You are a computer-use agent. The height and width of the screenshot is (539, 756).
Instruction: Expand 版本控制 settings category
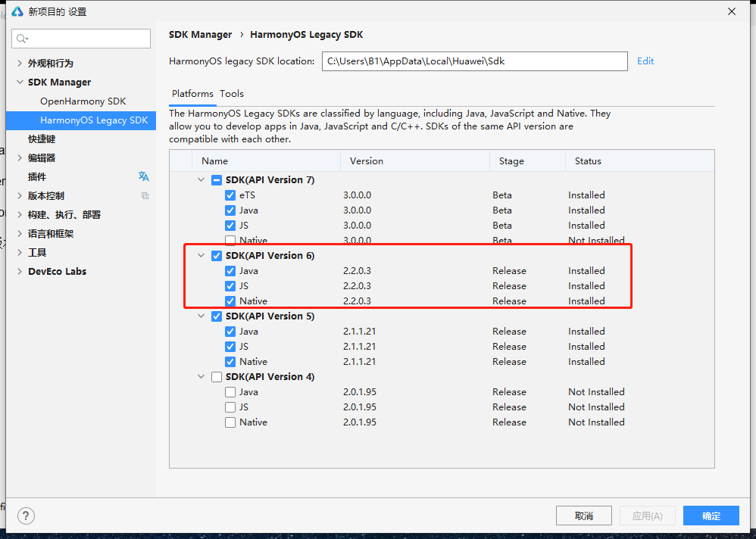pos(20,195)
